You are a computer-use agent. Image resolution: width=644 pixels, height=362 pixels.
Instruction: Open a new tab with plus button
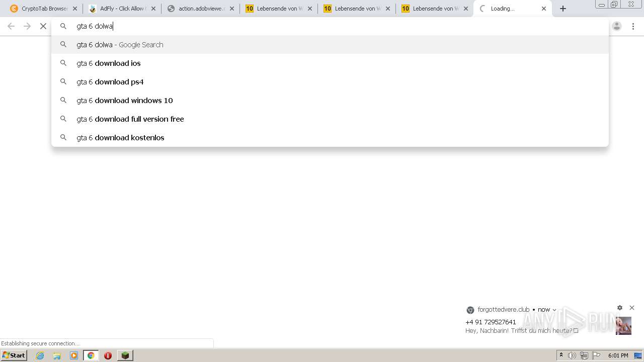click(x=563, y=9)
